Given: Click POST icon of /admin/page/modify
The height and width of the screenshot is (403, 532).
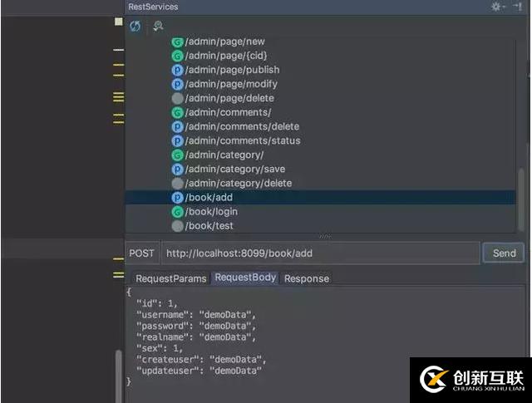Looking at the screenshot, I should (177, 85).
